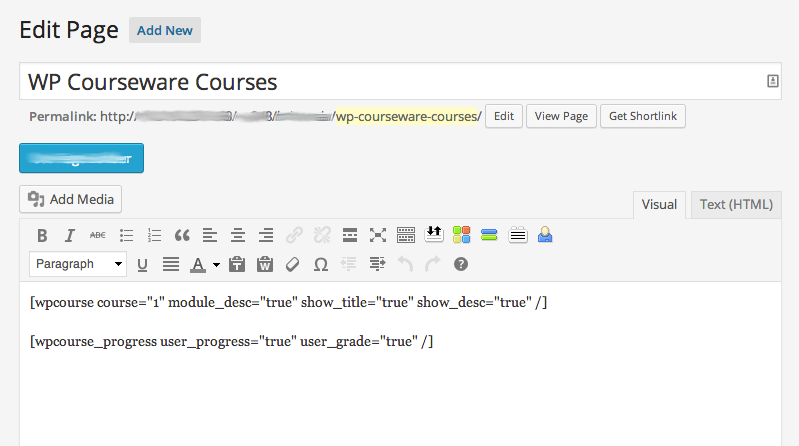Apply italic formatting
This screenshot has height=446, width=799.
(x=70, y=235)
